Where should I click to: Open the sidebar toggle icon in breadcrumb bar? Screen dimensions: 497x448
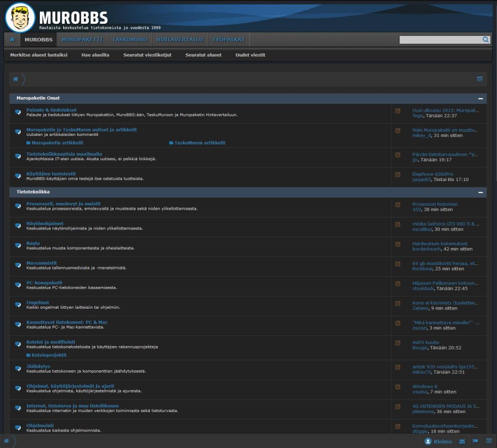[480, 79]
